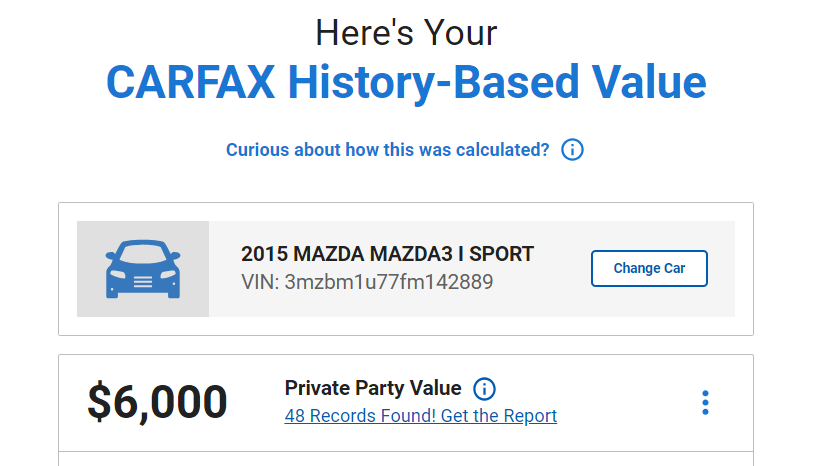The height and width of the screenshot is (466, 814).
Task: Click the gray car thumbnail background
Action: (143, 269)
